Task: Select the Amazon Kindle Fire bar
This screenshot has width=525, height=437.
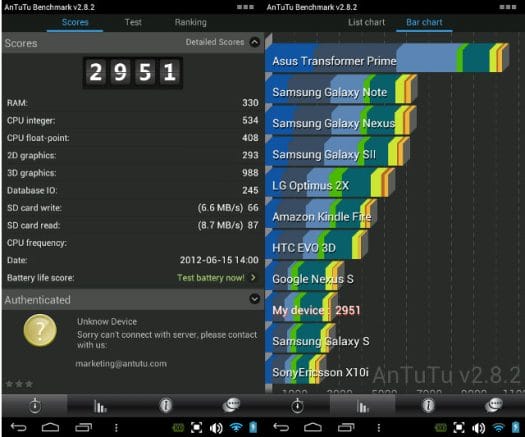Action: (x=321, y=214)
